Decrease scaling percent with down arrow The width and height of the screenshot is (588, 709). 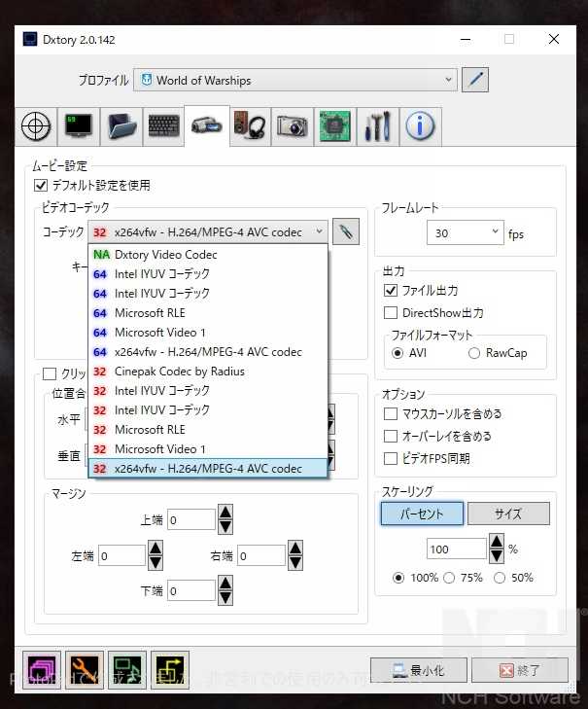[x=497, y=555]
